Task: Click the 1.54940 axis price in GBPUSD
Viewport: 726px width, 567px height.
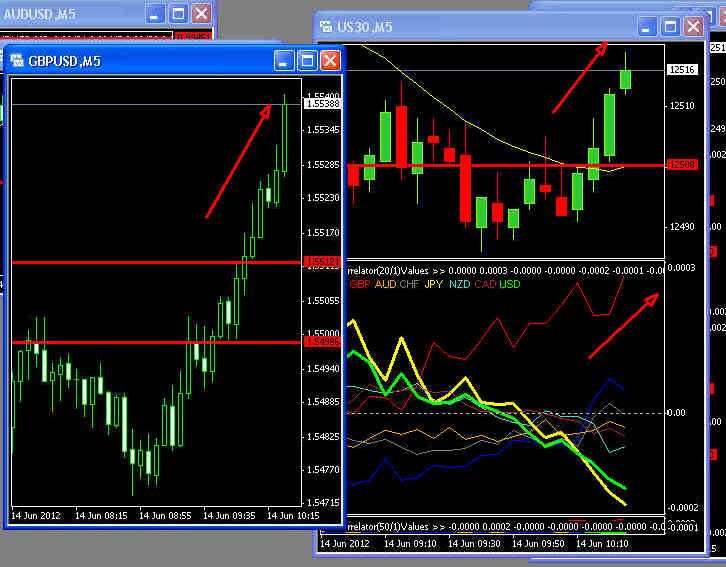Action: pos(323,369)
